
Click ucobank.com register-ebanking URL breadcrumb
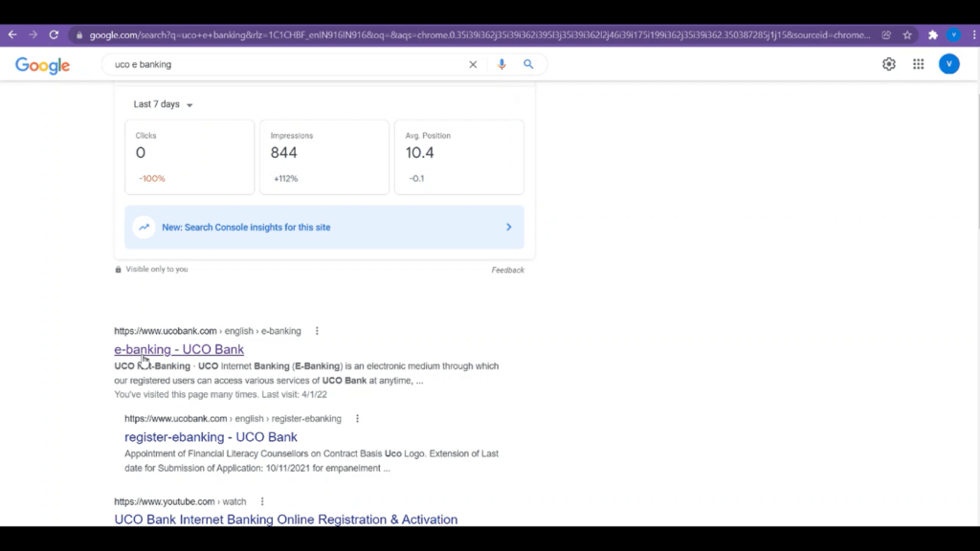233,419
